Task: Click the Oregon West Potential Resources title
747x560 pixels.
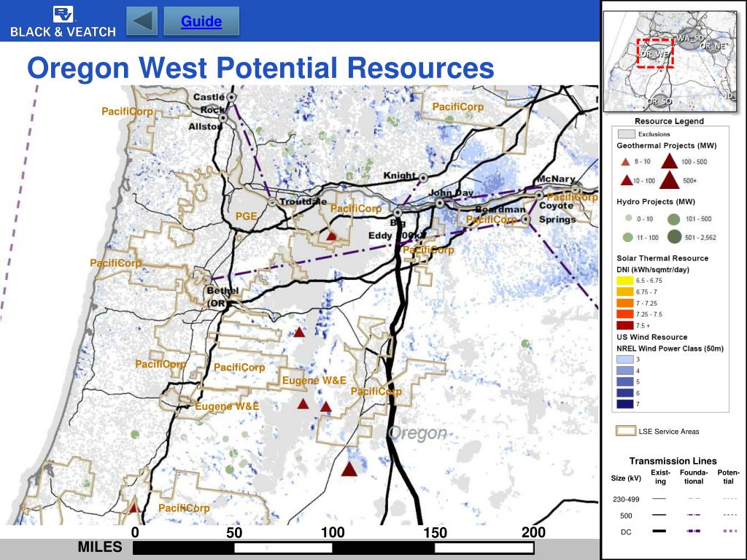Action: 260,67
